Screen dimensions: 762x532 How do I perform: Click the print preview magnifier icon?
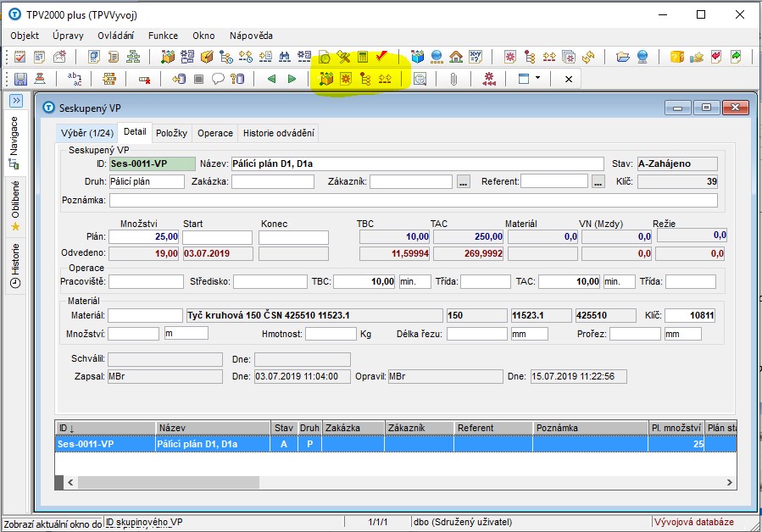pyautogui.click(x=420, y=79)
